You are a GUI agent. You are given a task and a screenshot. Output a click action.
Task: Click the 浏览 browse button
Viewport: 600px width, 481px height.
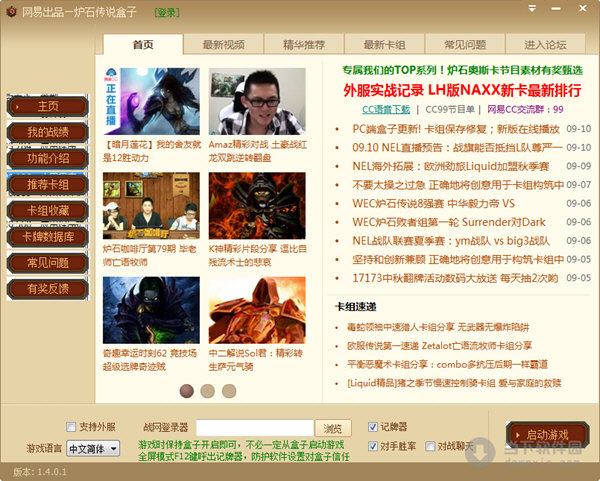point(333,428)
